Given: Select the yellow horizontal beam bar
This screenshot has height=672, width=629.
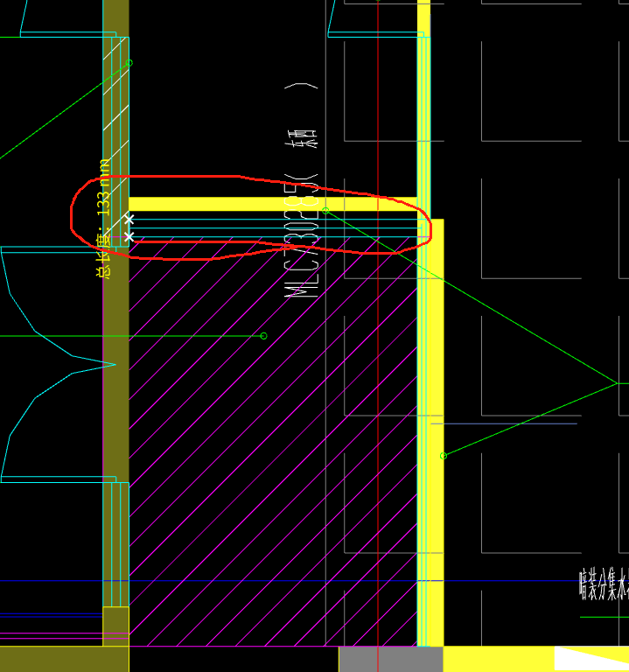Looking at the screenshot, I should [273, 204].
